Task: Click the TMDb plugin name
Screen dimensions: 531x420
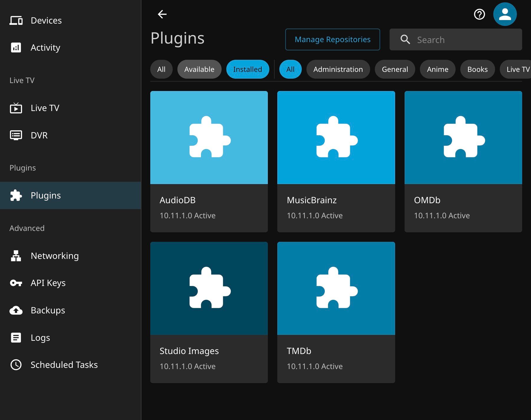Action: pyautogui.click(x=299, y=351)
